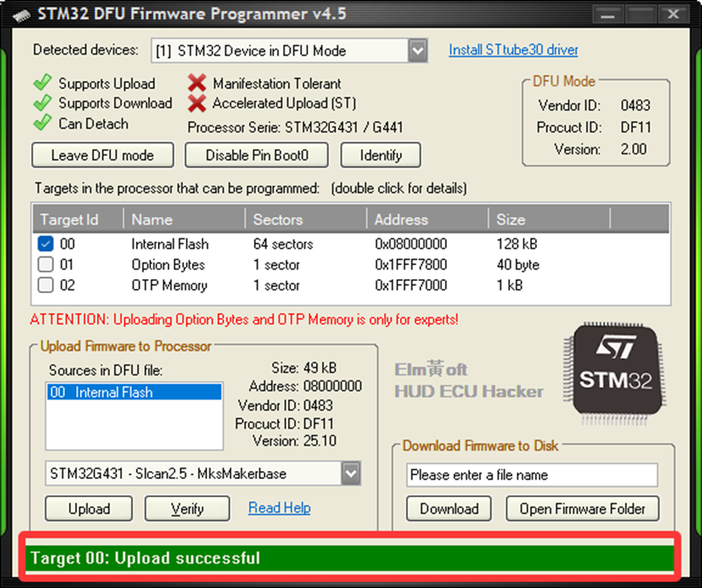Expand the STM32G431 - Slcan2.5 - MksMakerbase firmware dropdown
The height and width of the screenshot is (588, 702).
click(350, 473)
